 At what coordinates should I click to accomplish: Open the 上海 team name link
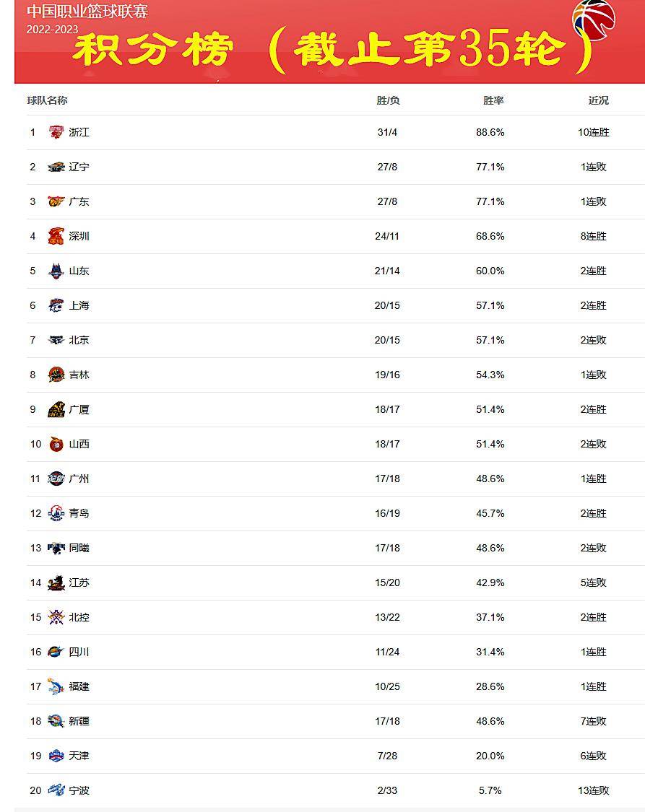click(x=79, y=305)
